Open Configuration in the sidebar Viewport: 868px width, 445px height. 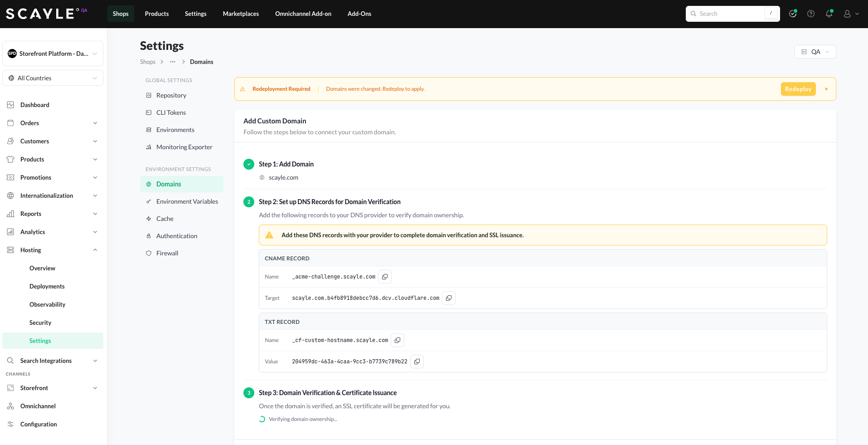click(x=53, y=424)
